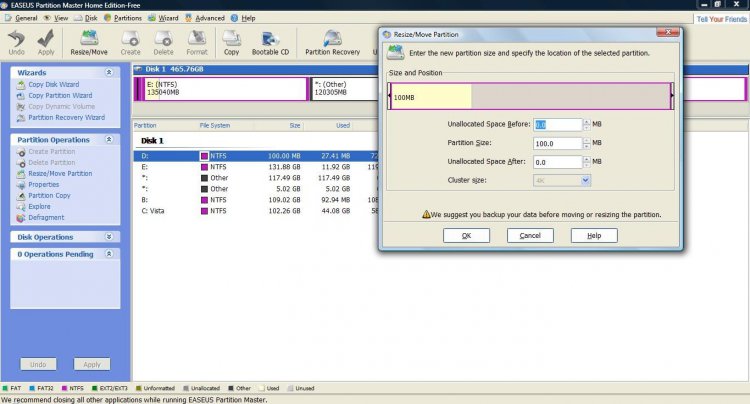
Task: Click the Partition Size field
Action: click(x=558, y=143)
